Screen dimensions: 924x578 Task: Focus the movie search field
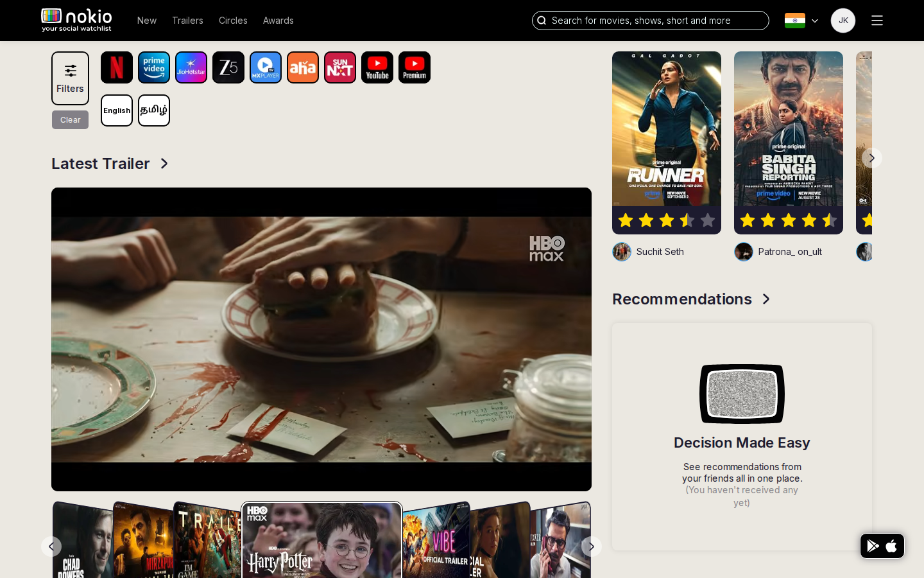pos(651,21)
